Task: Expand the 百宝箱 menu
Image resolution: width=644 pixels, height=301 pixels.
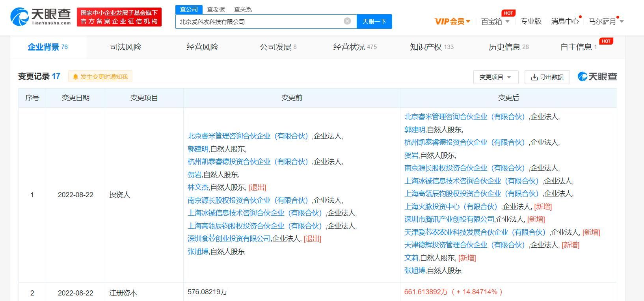Action: pyautogui.click(x=495, y=21)
